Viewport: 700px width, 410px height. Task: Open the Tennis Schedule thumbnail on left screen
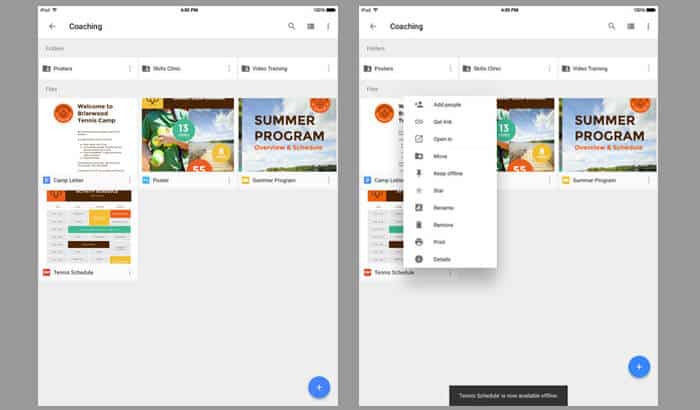(89, 227)
